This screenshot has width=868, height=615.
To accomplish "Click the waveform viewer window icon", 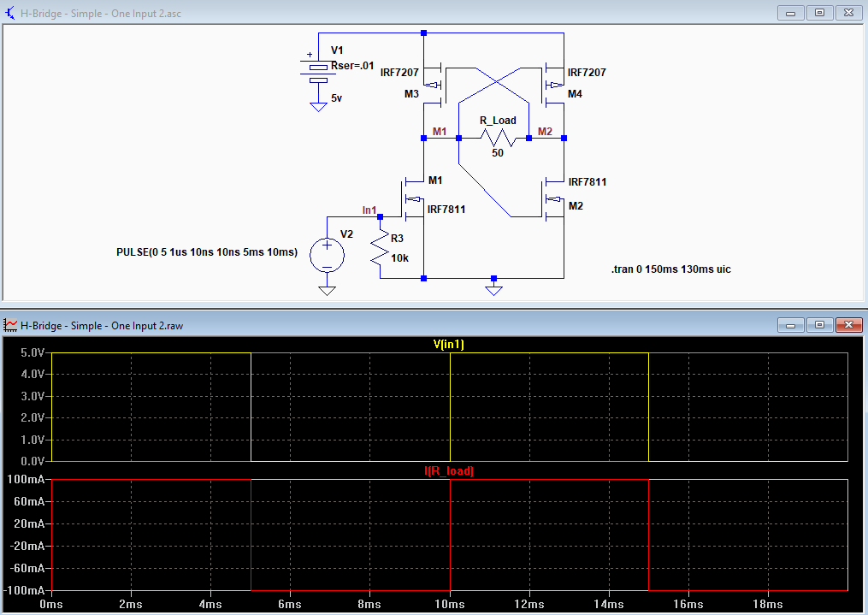I will point(10,326).
